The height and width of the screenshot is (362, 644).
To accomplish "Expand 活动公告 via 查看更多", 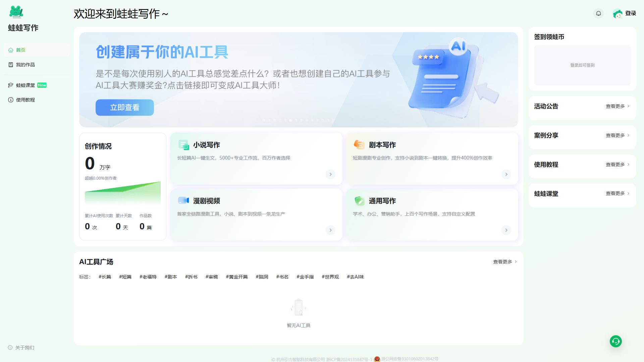I will 617,106.
